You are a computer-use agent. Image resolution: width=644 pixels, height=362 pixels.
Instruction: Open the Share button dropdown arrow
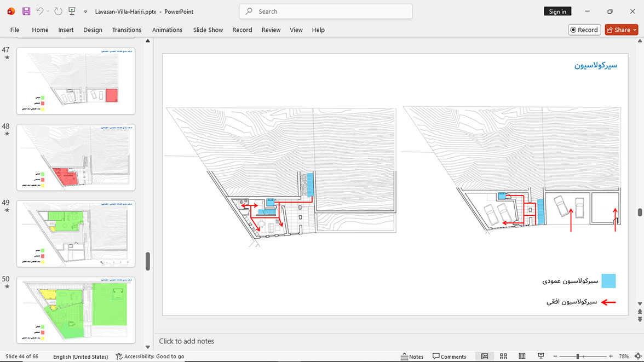(635, 30)
